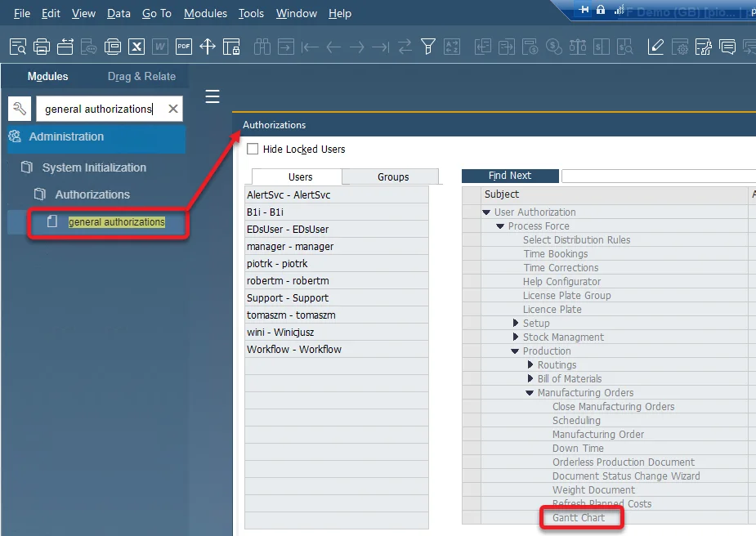Click the pencil edit icon on the toolbar
Viewport: 756px width, 536px height.
pos(655,47)
